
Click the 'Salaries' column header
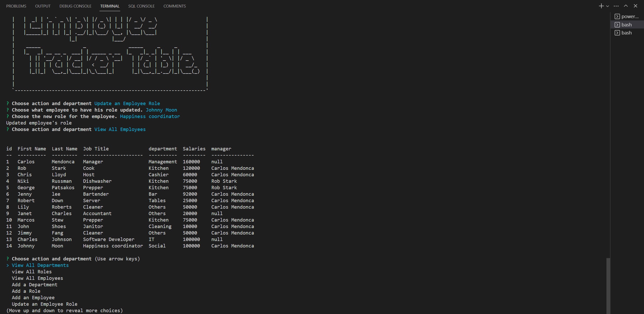[x=194, y=149]
